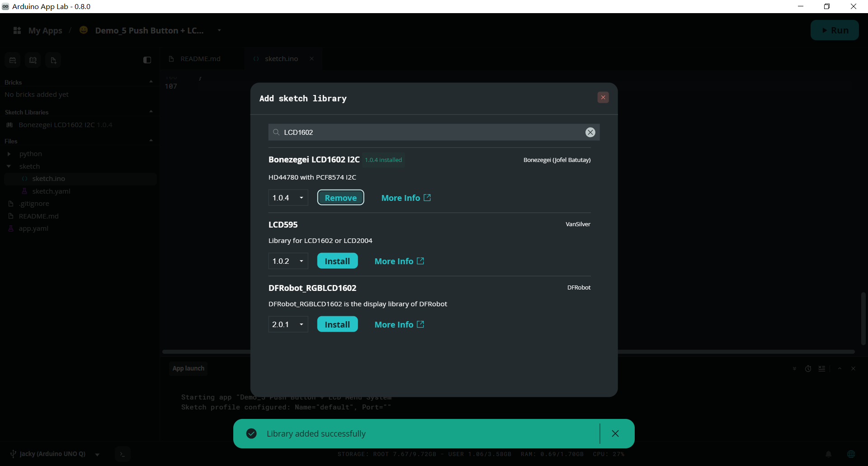
Task: Click the My Apps grid icon
Action: point(17,30)
